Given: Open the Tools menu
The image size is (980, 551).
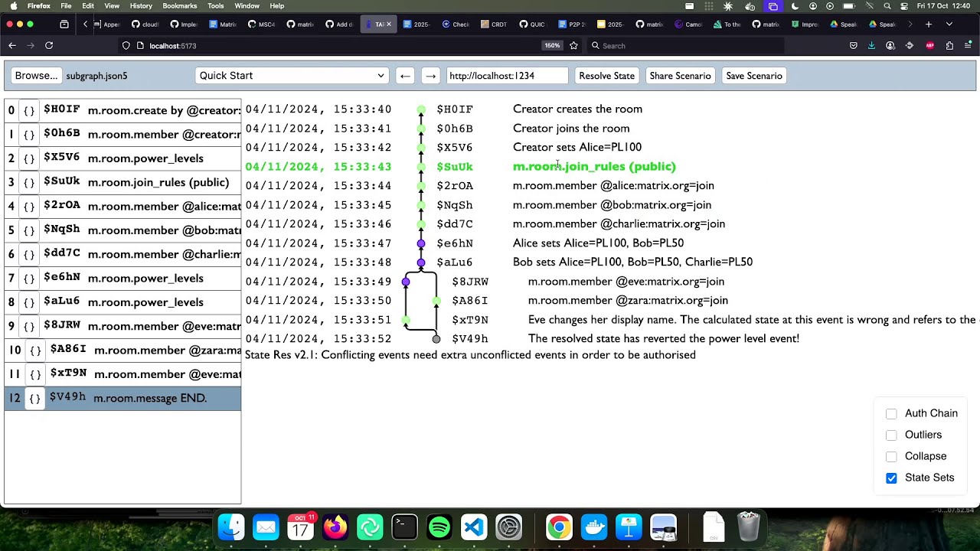Looking at the screenshot, I should pos(216,6).
